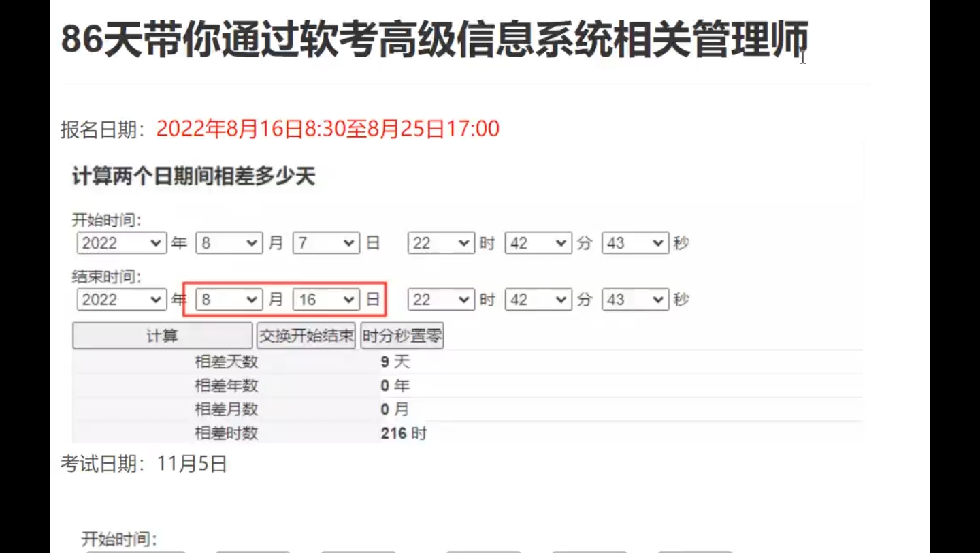
Task: Click the 时分秒置零 reset button
Action: (402, 335)
